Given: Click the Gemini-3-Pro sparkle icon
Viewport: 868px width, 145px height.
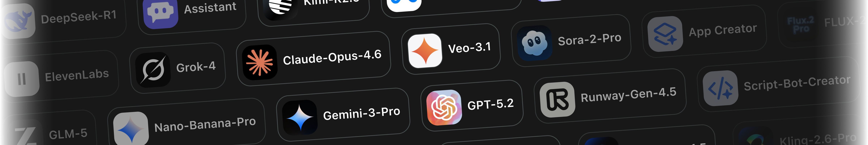Looking at the screenshot, I should coord(300,118).
